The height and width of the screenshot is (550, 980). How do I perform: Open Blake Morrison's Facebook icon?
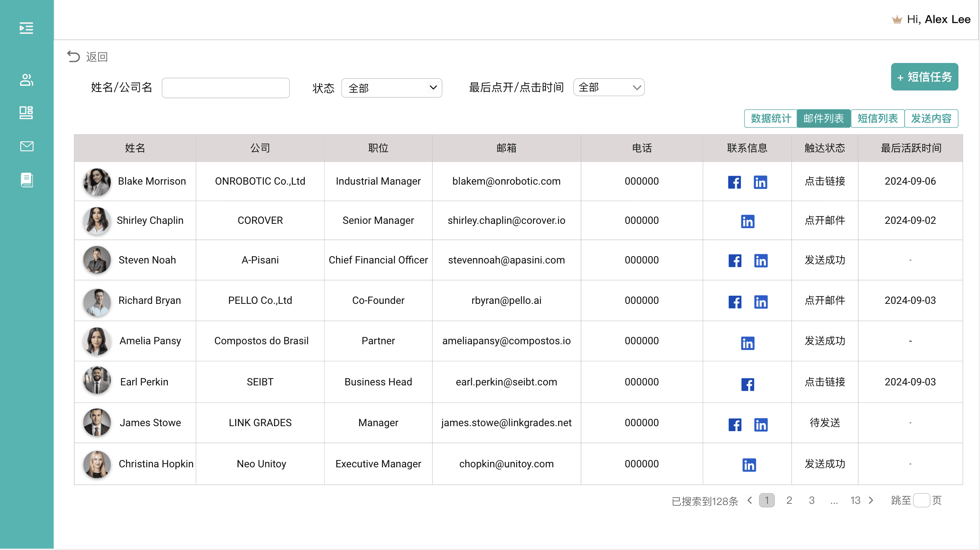[734, 182]
